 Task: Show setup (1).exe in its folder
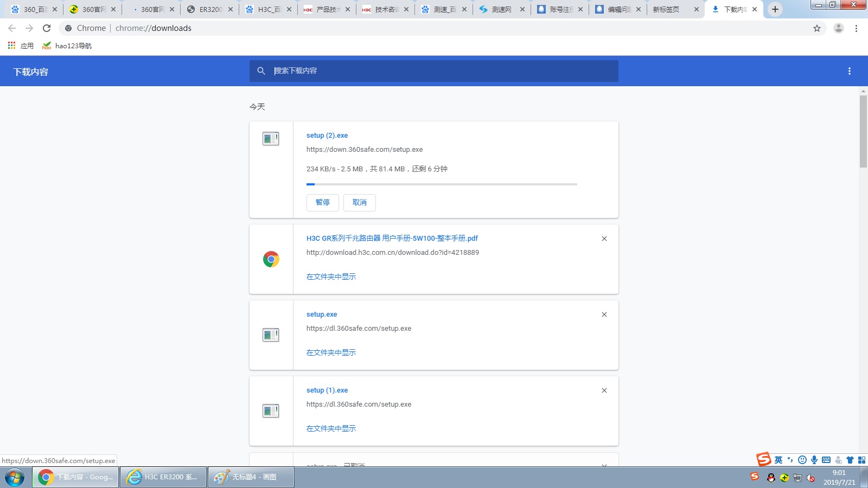click(331, 428)
